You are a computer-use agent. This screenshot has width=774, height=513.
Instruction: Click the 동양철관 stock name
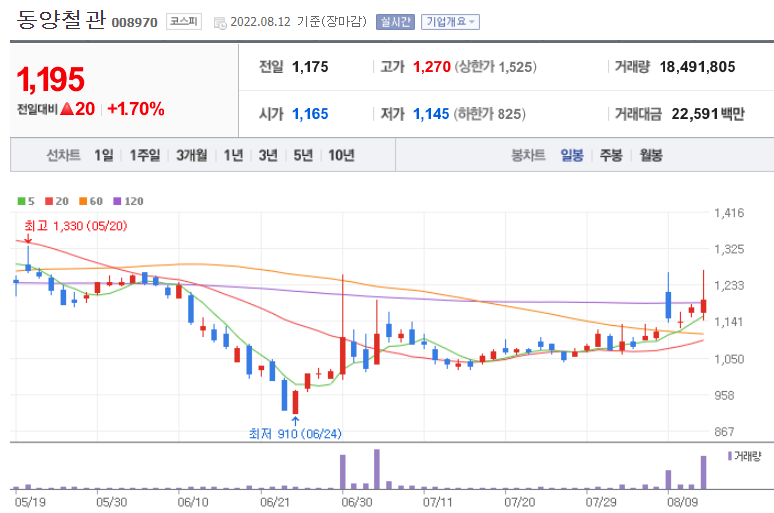pyautogui.click(x=61, y=19)
